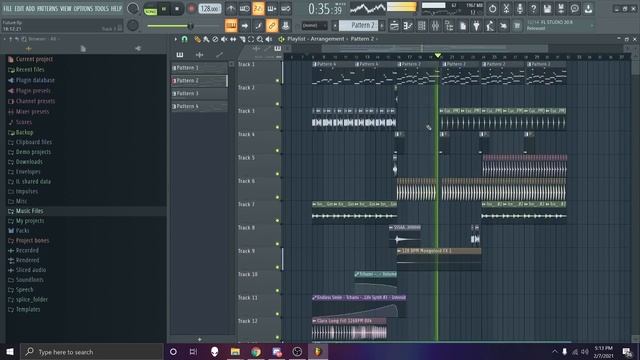This screenshot has width=640, height=360.
Task: Expand the Music Files folder in browser
Action: pos(29,211)
